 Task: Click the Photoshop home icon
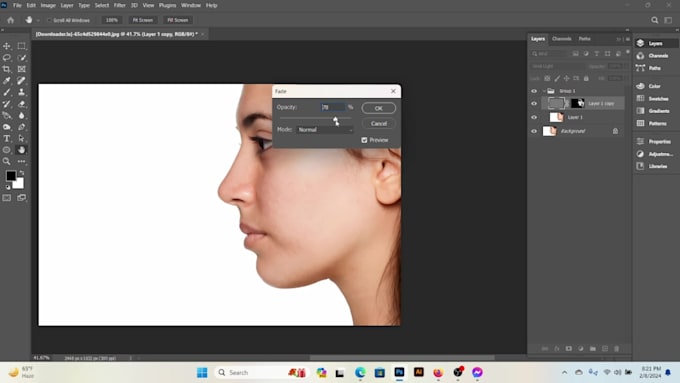10,20
